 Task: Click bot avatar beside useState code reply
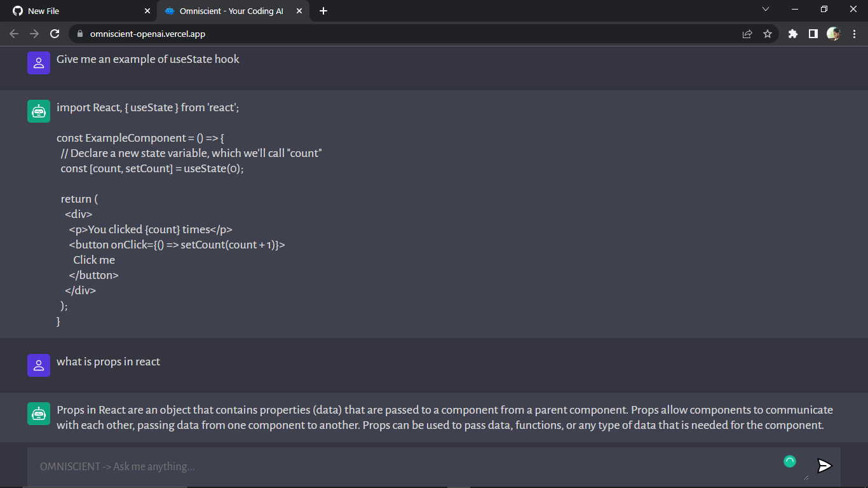(x=39, y=111)
